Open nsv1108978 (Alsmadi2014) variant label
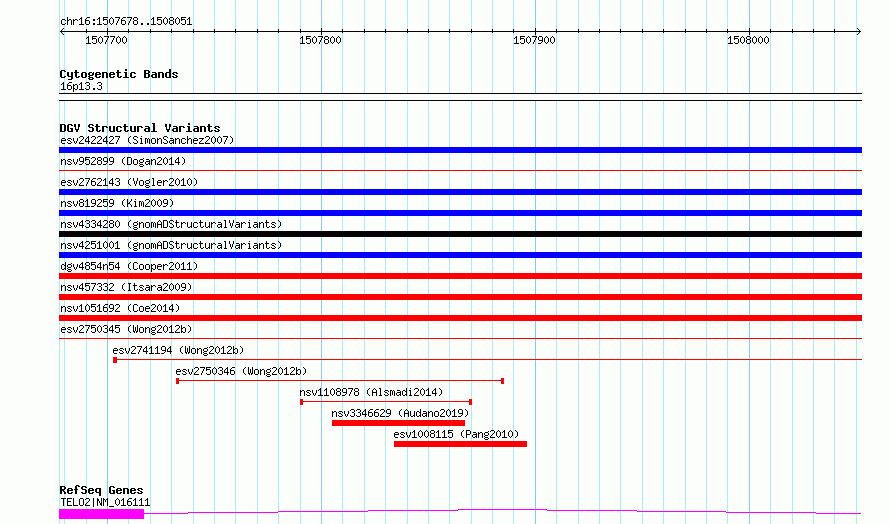The width and height of the screenshot is (890, 524). pyautogui.click(x=371, y=392)
